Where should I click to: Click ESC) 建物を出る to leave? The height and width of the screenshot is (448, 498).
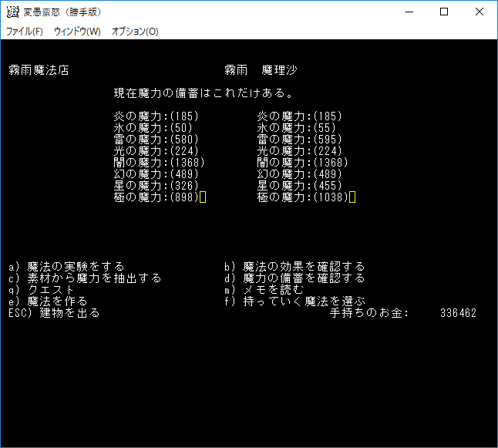pos(54,313)
